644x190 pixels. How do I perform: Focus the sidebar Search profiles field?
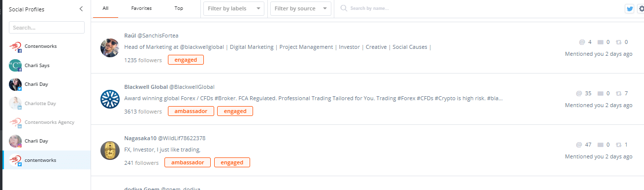(x=46, y=28)
